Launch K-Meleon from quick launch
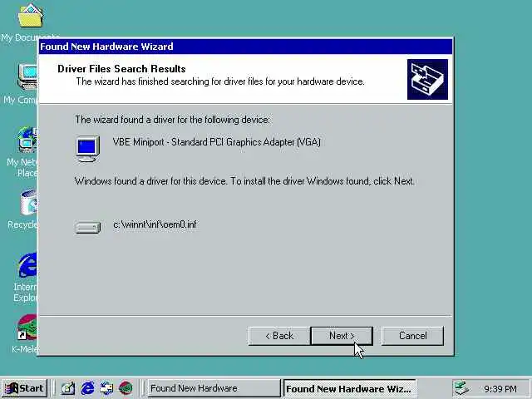 tap(126, 388)
